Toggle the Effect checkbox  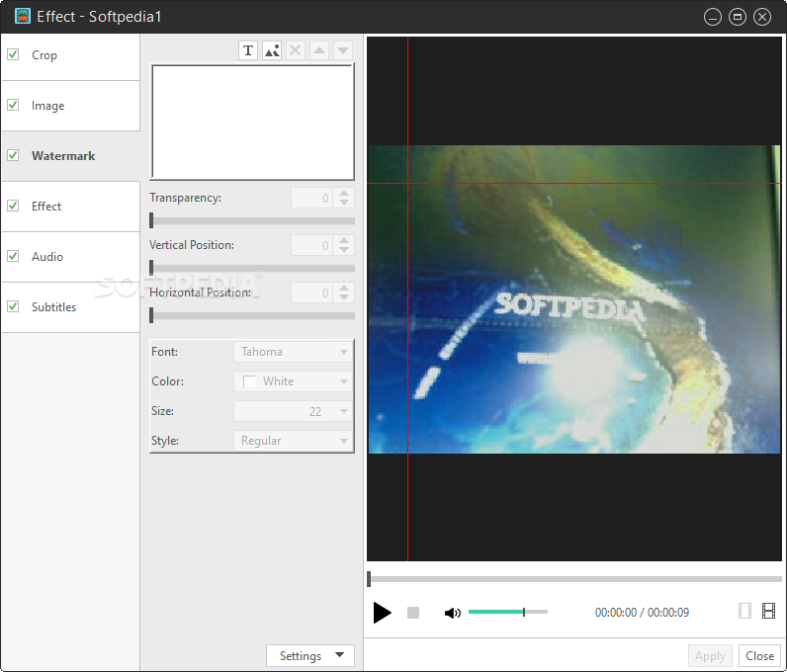(x=13, y=206)
